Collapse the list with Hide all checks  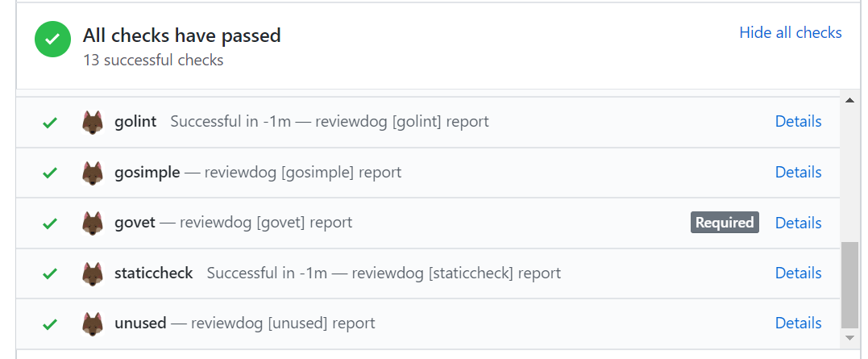coord(790,33)
